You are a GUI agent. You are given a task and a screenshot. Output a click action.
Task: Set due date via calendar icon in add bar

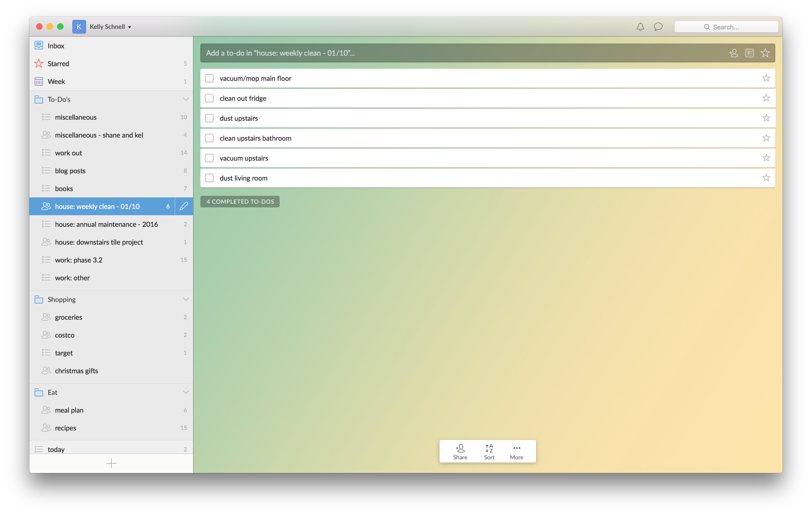click(x=749, y=53)
